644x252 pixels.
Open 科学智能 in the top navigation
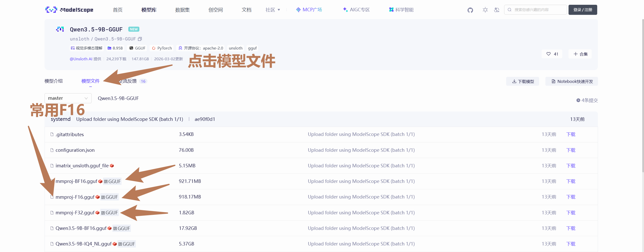(x=401, y=10)
